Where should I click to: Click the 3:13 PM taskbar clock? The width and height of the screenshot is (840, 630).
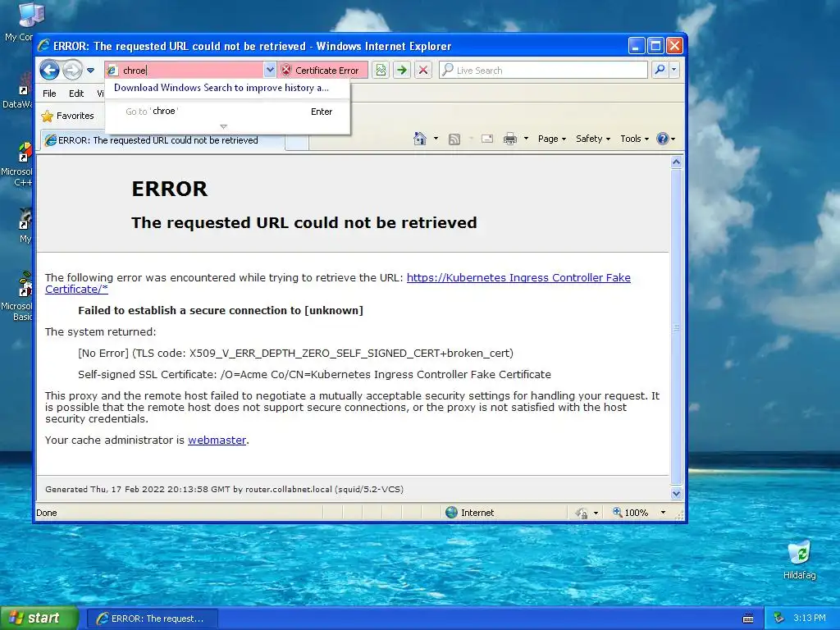[x=810, y=619]
